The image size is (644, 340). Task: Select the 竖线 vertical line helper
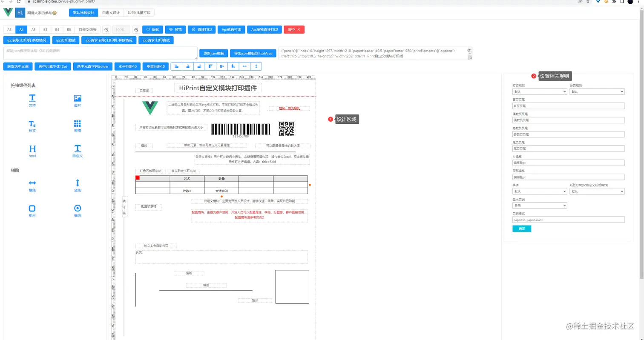click(78, 183)
